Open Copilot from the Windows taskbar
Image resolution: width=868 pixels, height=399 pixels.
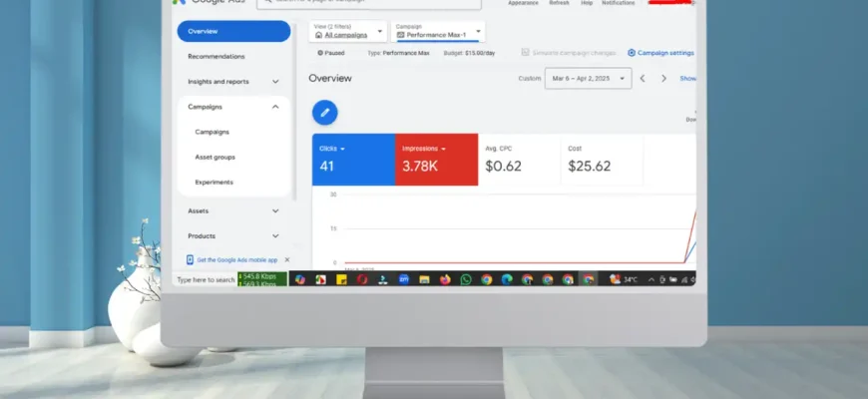tap(300, 279)
